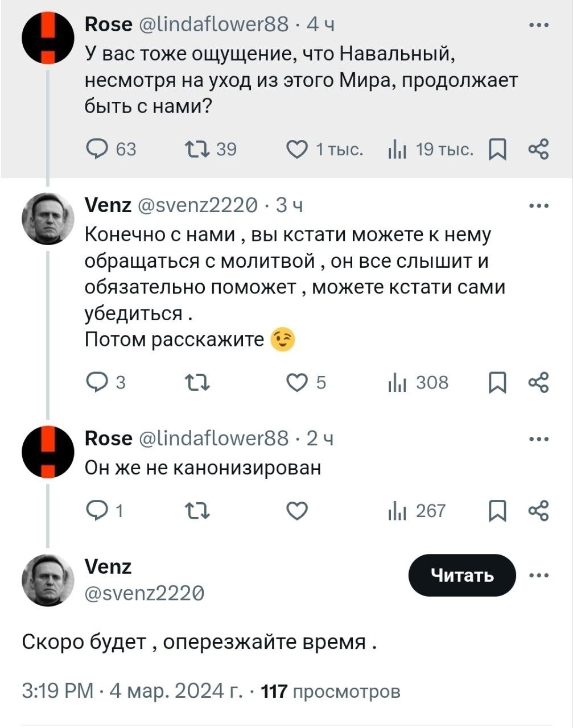
Task: Retweet Rose's "Он же не канонизирован" reply
Action: 199,511
